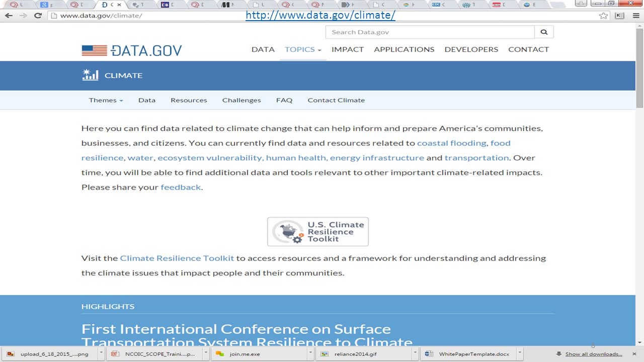This screenshot has width=644, height=362.
Task: Select Resources in Climate sub-navigation
Action: 189,100
